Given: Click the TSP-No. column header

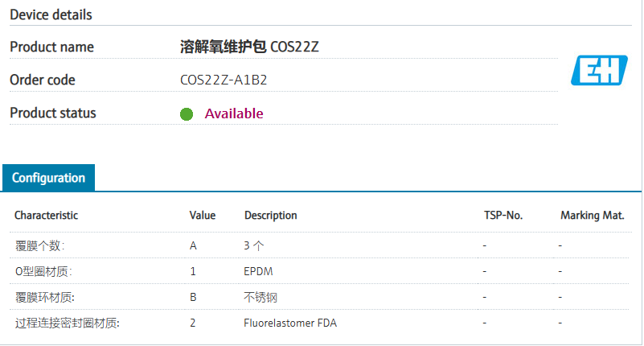Looking at the screenshot, I should (503, 216).
